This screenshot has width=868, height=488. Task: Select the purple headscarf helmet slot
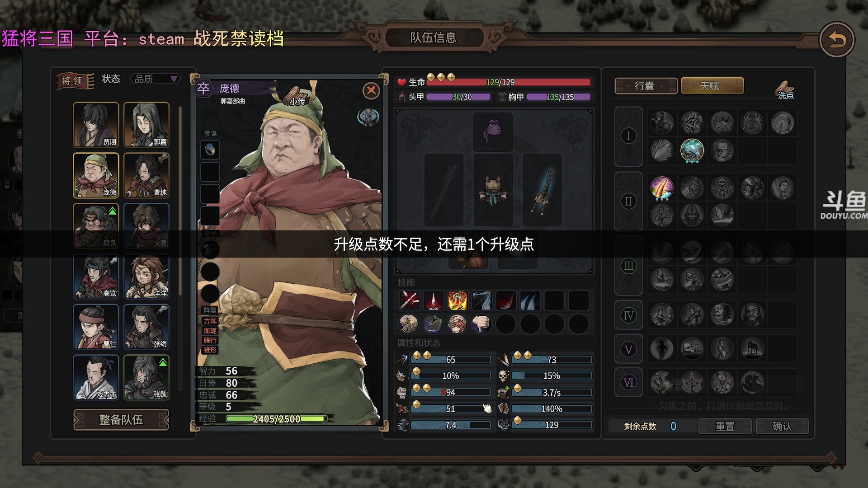(493, 132)
